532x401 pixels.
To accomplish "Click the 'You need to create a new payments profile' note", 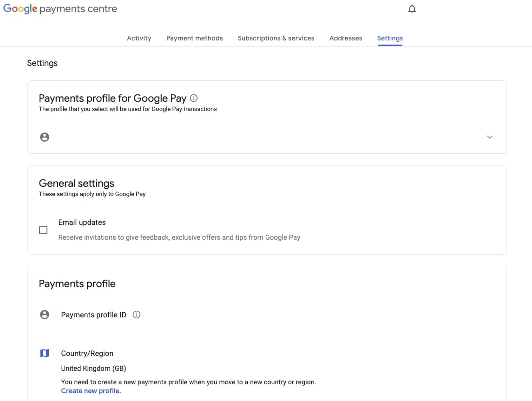I will click(x=188, y=382).
